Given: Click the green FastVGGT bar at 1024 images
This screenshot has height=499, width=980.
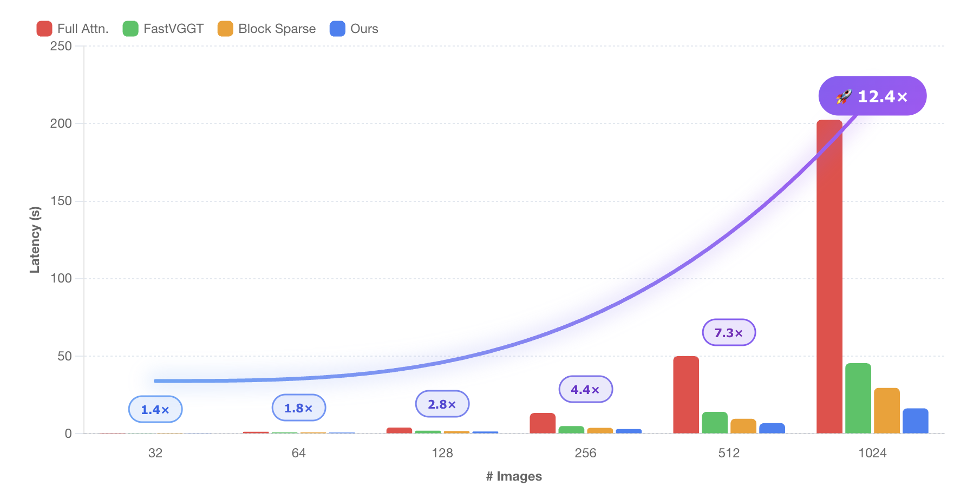Looking at the screenshot, I should coord(858,398).
